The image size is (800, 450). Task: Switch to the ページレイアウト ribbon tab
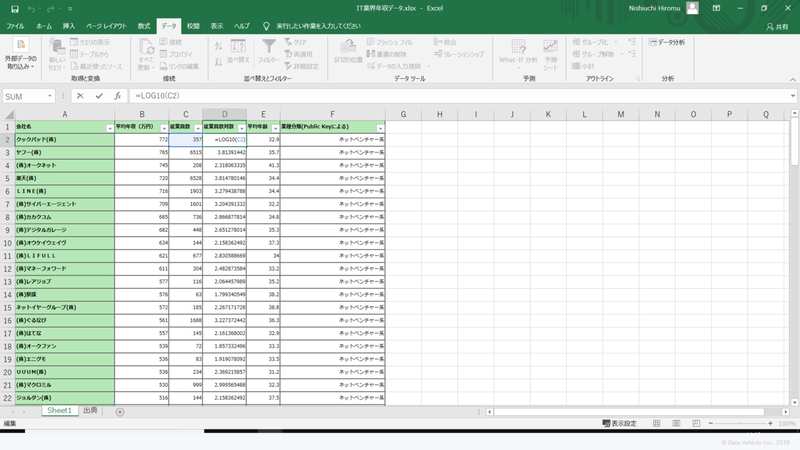click(106, 26)
